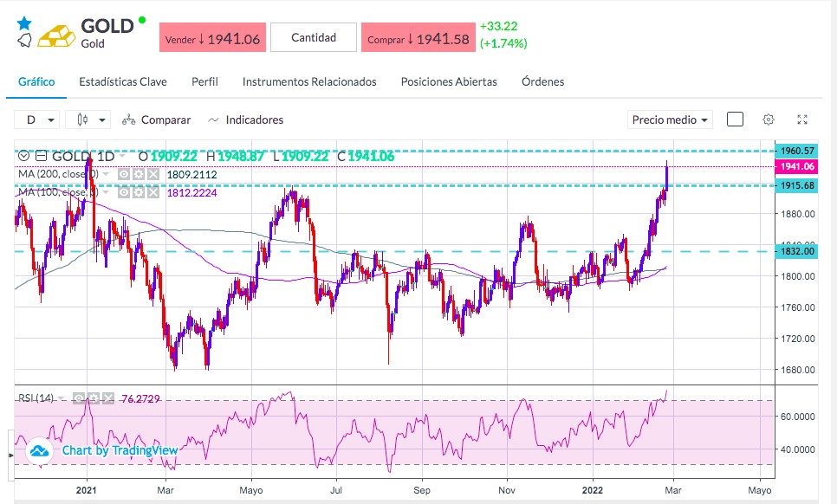The image size is (837, 504).
Task: Collapse the legend with the circled chevron
Action: pos(23,156)
